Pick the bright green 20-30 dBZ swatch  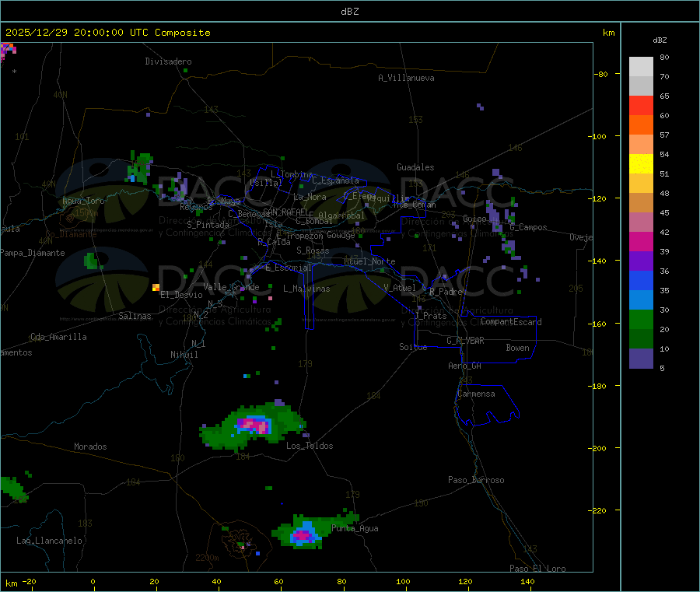641,319
